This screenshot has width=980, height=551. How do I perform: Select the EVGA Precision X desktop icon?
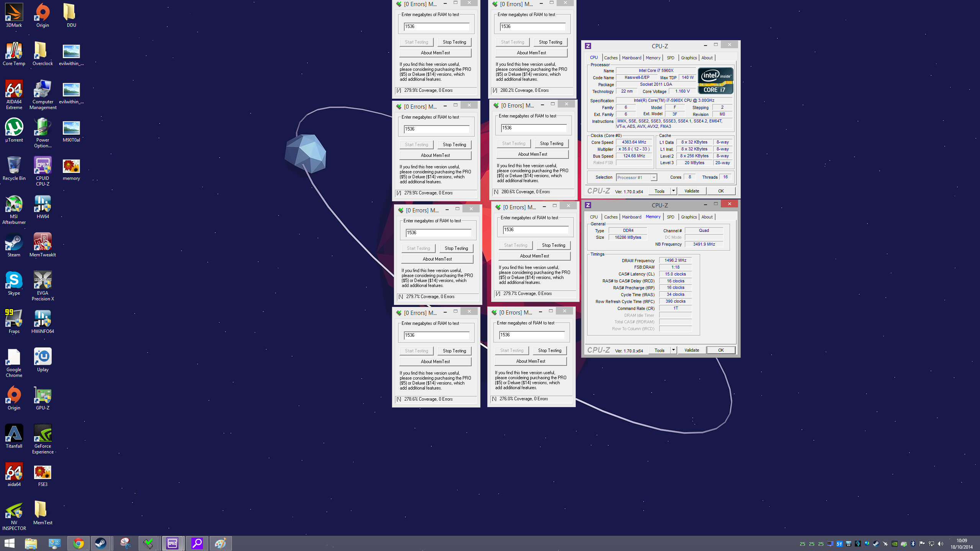pyautogui.click(x=42, y=286)
